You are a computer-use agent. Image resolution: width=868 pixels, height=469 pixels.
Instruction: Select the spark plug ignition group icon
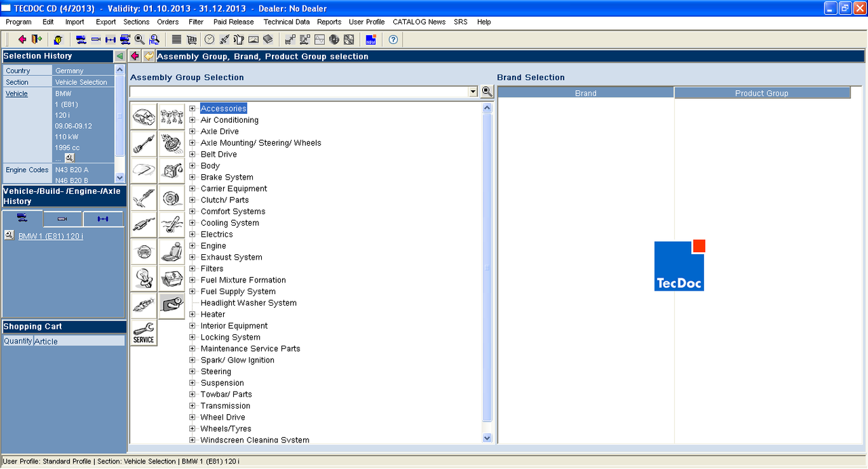(144, 306)
